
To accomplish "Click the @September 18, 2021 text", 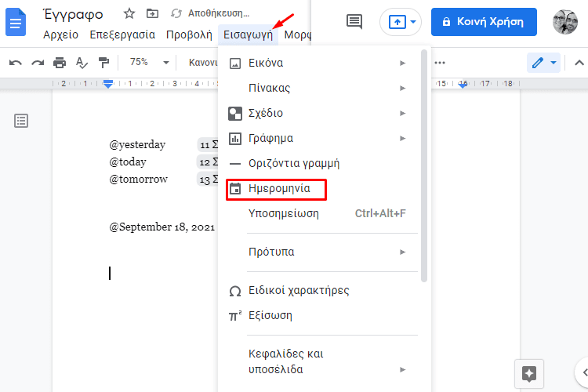I will pos(162,227).
